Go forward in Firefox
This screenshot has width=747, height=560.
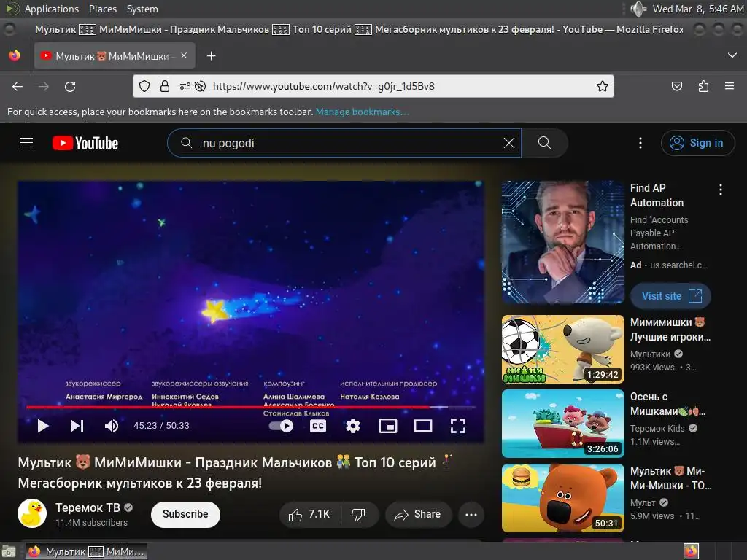[44, 87]
